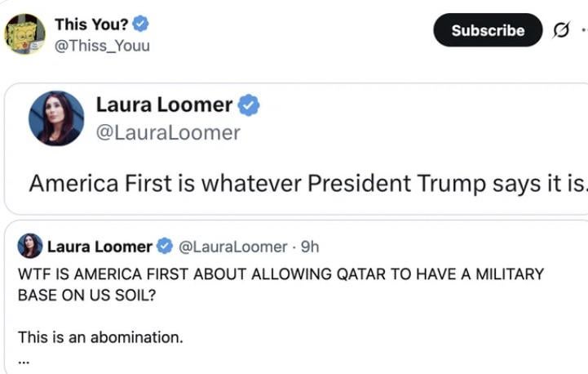Click the large @LauraLoomer handle
Viewport: 588px width, 374px height.
pyautogui.click(x=168, y=132)
